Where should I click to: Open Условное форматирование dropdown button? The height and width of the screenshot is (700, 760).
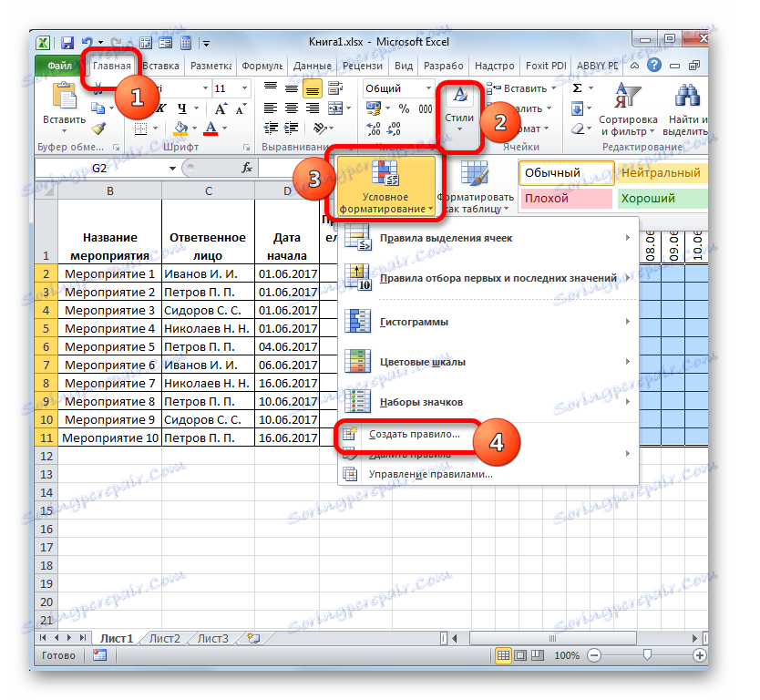tap(385, 186)
